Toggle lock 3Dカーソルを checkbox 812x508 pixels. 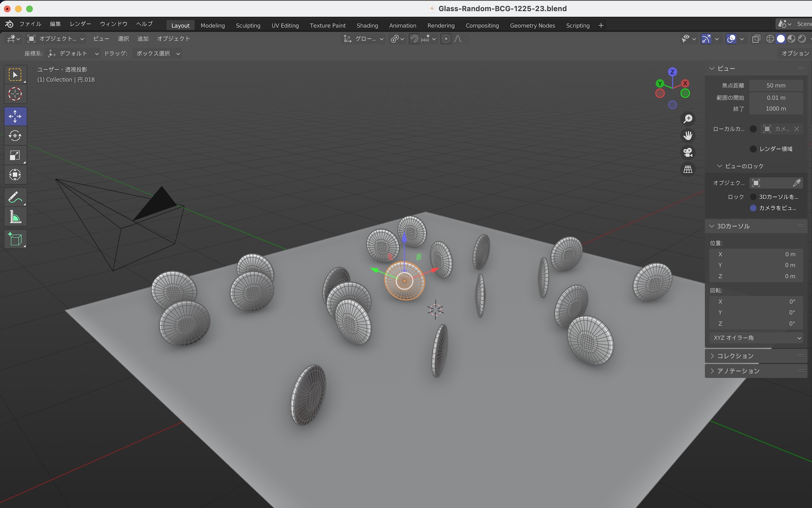pyautogui.click(x=753, y=197)
